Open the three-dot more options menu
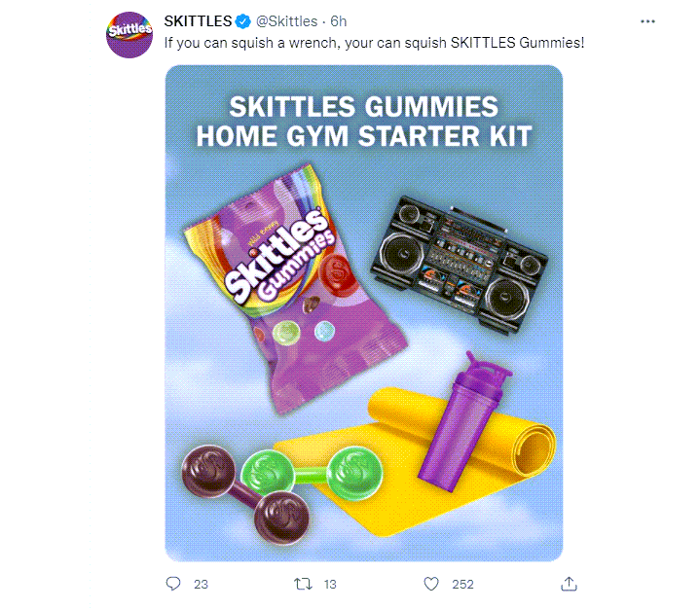Screen dimensions: 700x609 [x=647, y=21]
